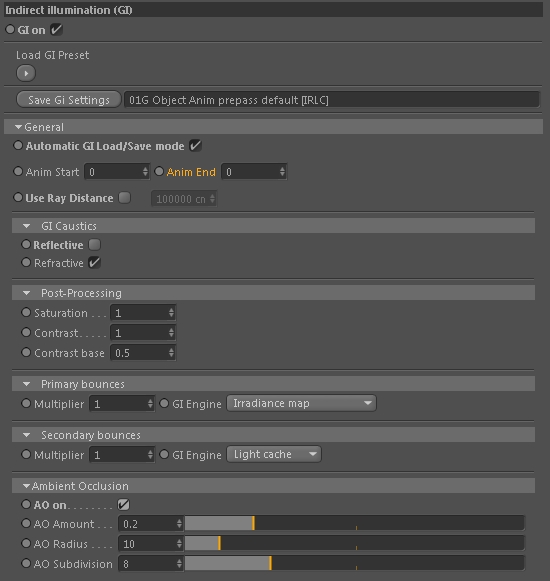The height and width of the screenshot is (581, 550).
Task: Click the animation dot next to Anim End
Action: pos(159,171)
